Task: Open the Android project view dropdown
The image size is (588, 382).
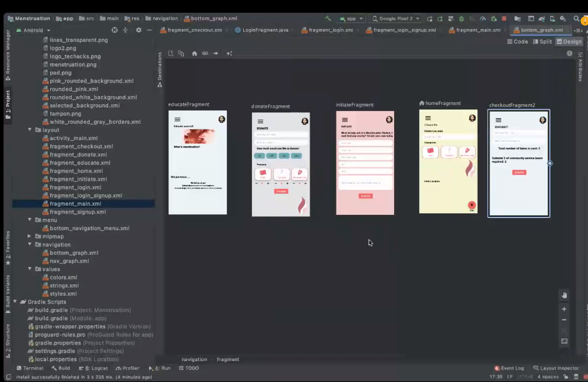Action: pyautogui.click(x=34, y=30)
